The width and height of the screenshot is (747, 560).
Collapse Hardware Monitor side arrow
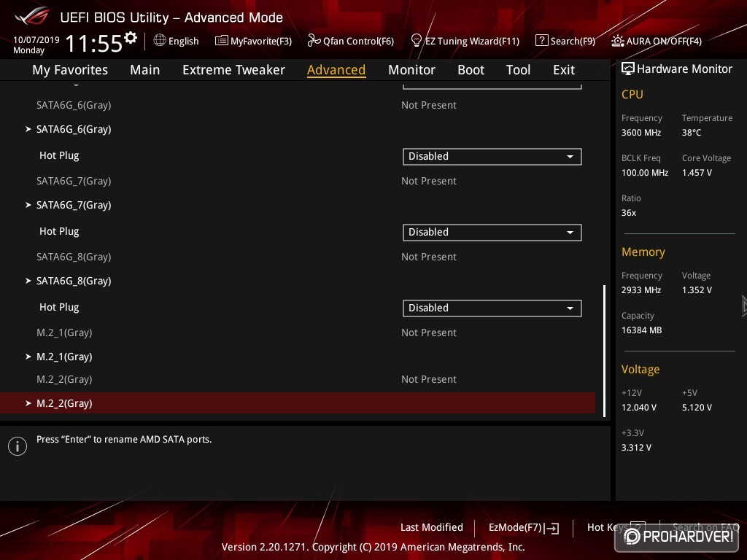pos(744,306)
